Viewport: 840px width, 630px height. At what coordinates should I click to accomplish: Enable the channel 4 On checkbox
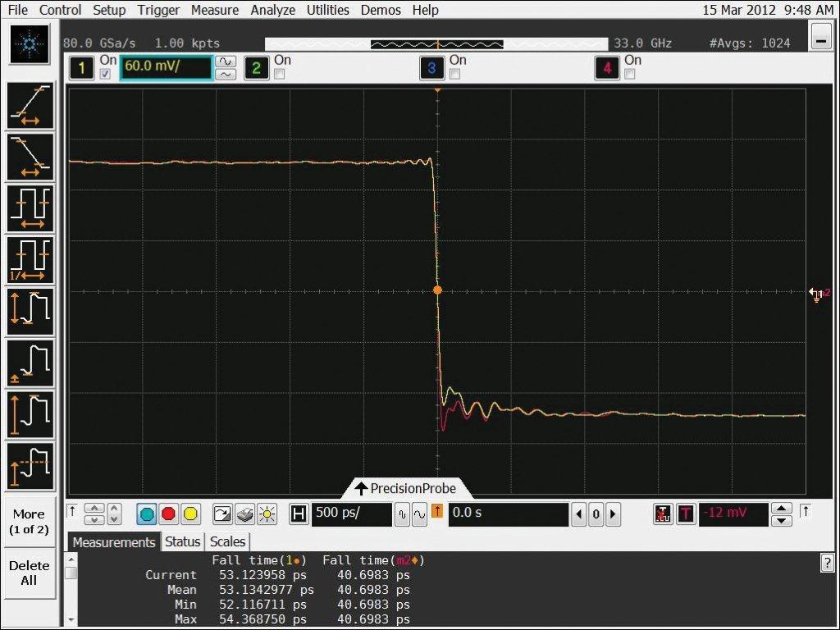point(630,75)
